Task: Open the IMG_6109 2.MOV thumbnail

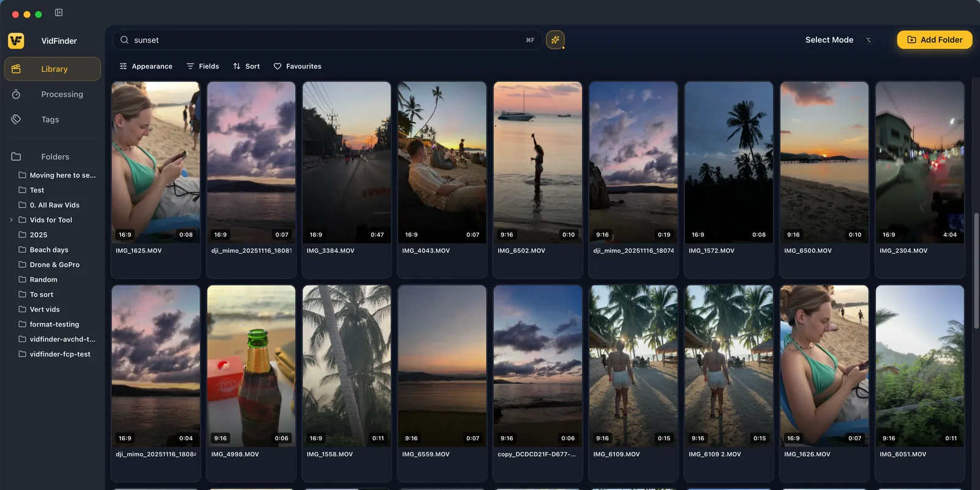Action: (729, 366)
